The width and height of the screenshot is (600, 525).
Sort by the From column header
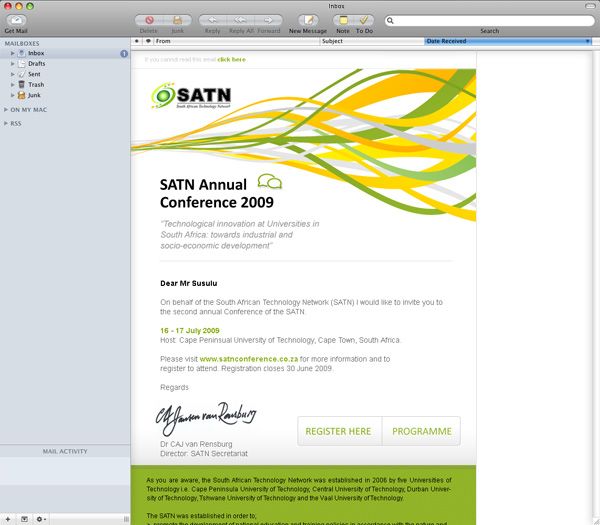236,41
